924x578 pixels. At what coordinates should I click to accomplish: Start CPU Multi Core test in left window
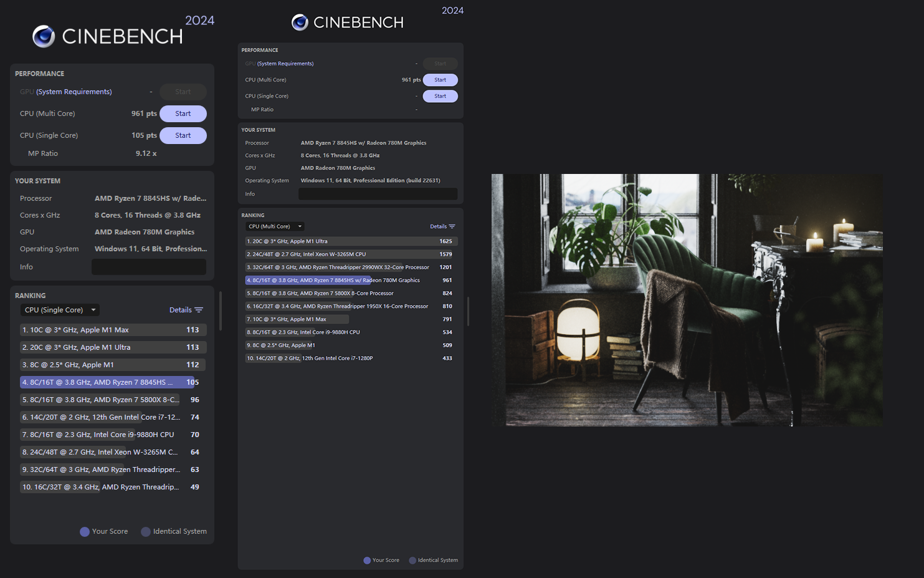pyautogui.click(x=183, y=113)
